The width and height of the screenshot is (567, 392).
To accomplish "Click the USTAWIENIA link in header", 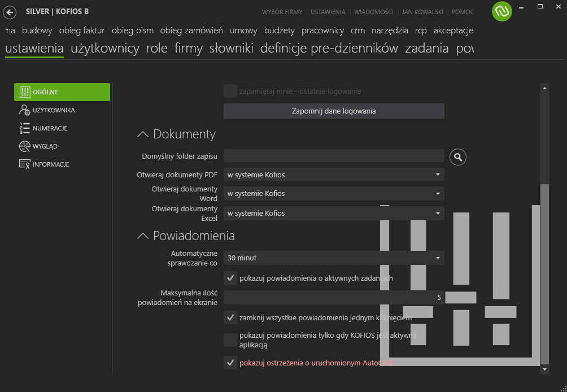I will [328, 12].
